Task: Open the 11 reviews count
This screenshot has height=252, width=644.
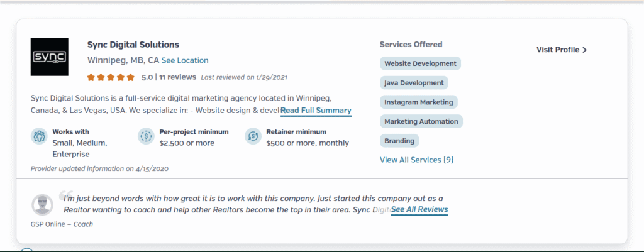Action: [177, 77]
